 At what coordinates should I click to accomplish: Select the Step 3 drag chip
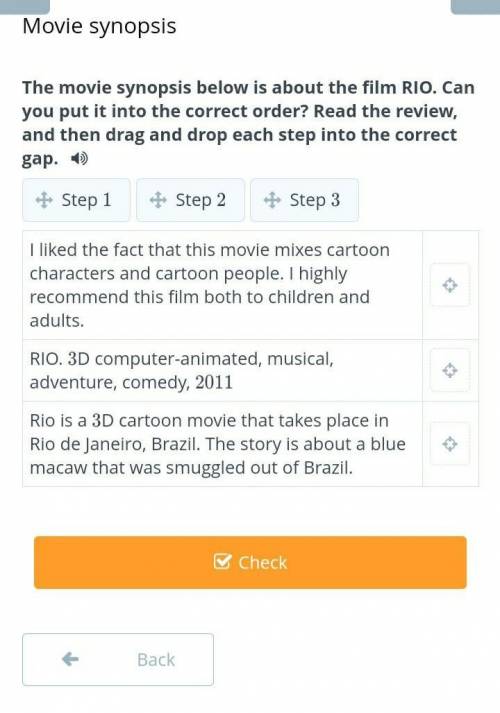point(305,200)
